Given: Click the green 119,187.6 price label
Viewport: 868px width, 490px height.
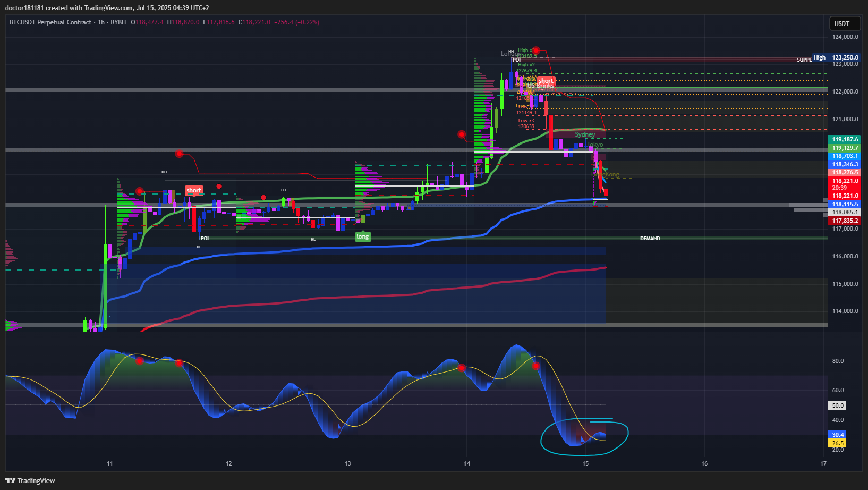Looking at the screenshot, I should (x=845, y=139).
